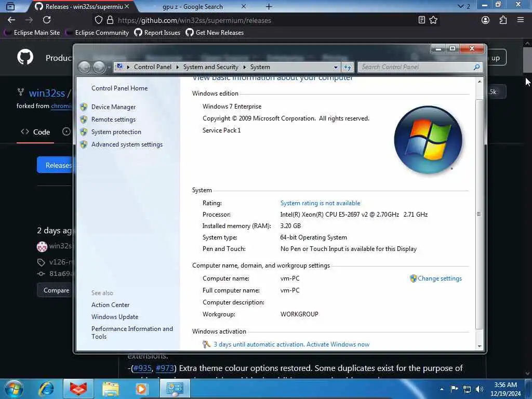Viewport: 532px width, 399px height.
Task: Open Eclipse Community bookmark
Action: point(97,33)
